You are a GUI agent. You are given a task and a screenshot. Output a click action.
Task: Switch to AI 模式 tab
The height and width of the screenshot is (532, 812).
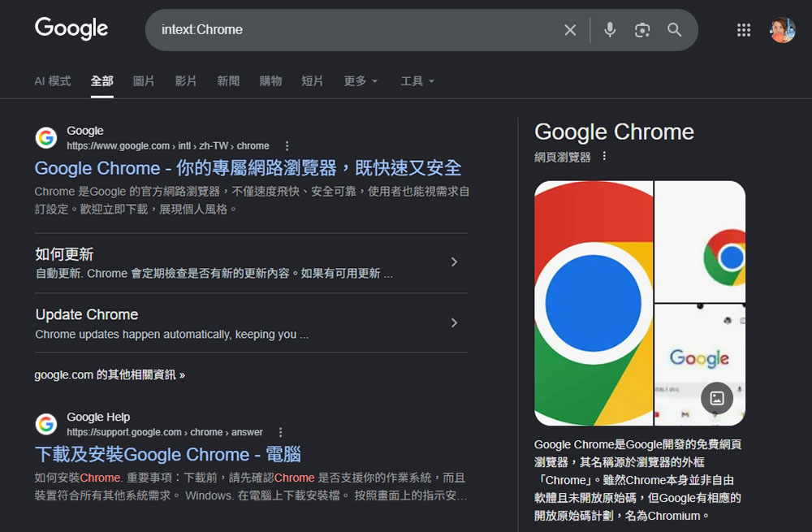pos(52,81)
